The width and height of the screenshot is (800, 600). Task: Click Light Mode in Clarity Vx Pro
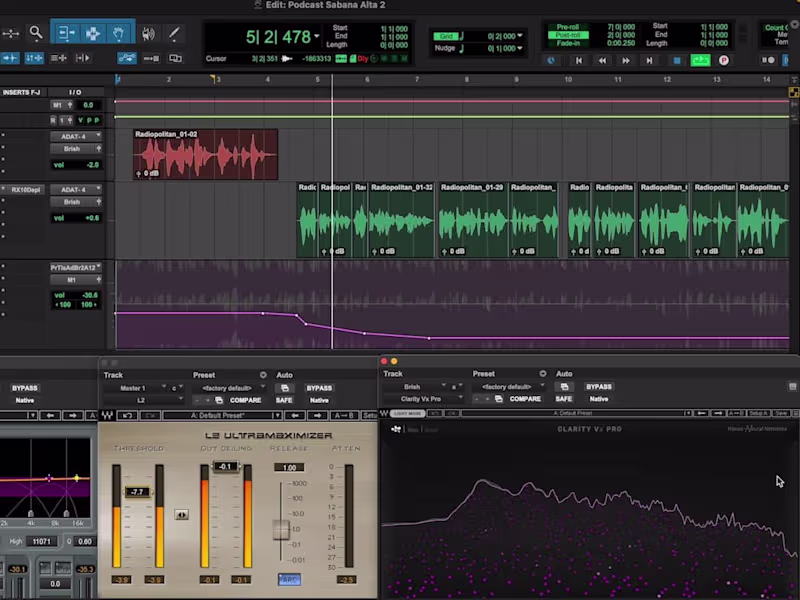tap(407, 414)
